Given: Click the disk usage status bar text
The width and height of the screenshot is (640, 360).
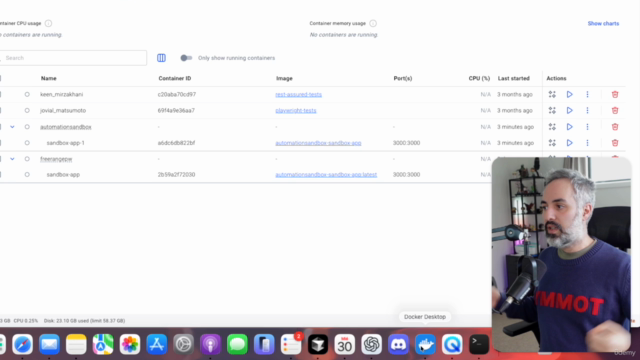Looking at the screenshot, I should tap(84, 321).
